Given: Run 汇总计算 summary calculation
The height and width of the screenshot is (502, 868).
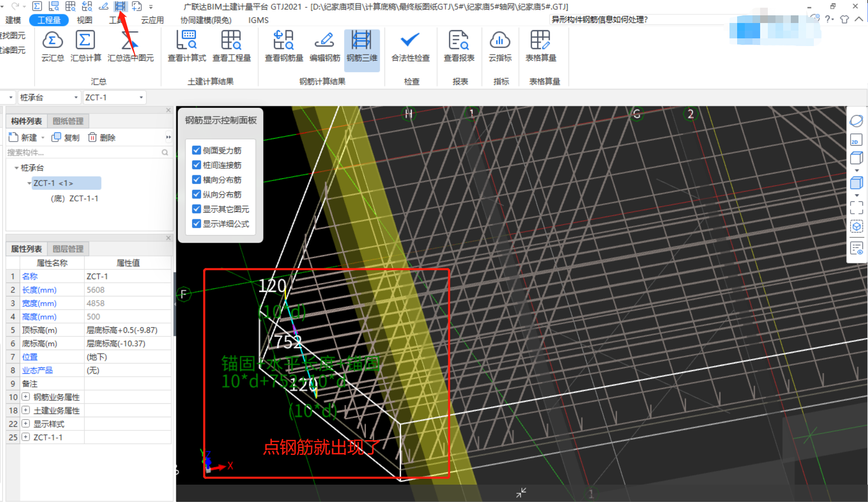Looking at the screenshot, I should pyautogui.click(x=85, y=47).
